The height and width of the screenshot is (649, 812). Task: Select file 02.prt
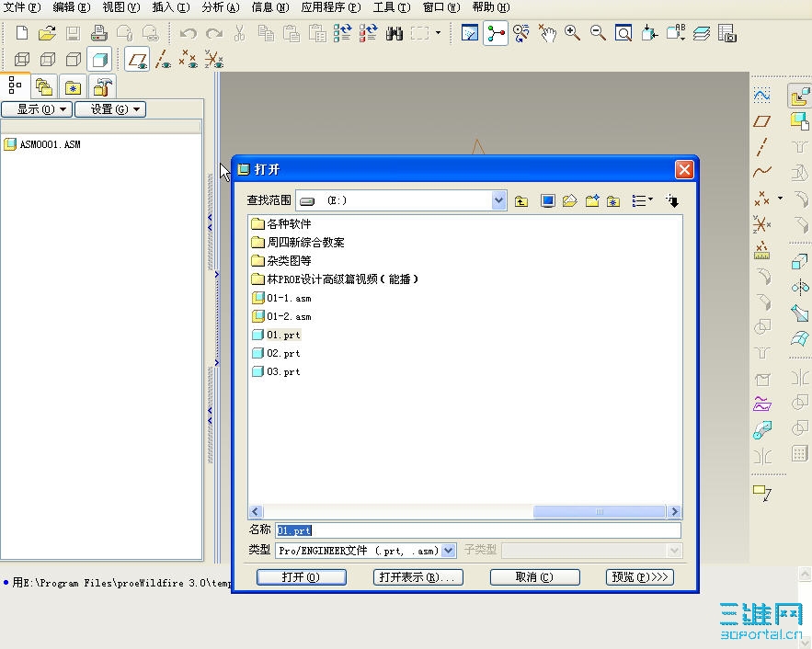point(276,354)
